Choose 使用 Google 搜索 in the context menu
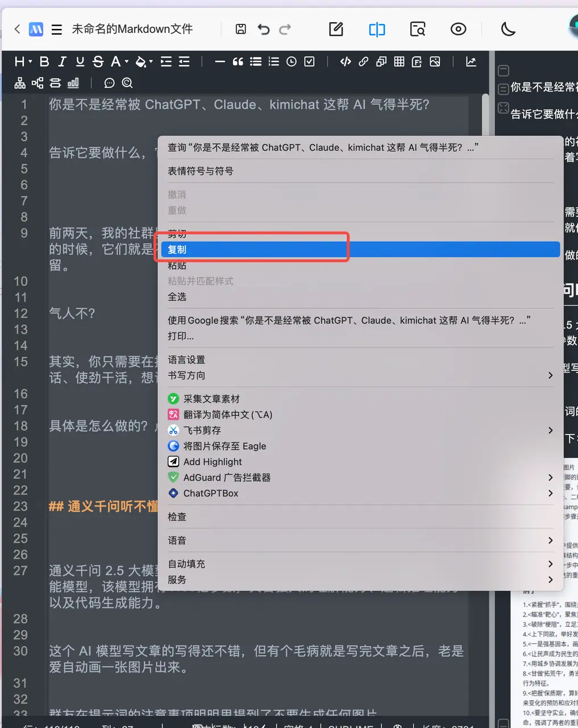This screenshot has width=578, height=728. point(360,320)
